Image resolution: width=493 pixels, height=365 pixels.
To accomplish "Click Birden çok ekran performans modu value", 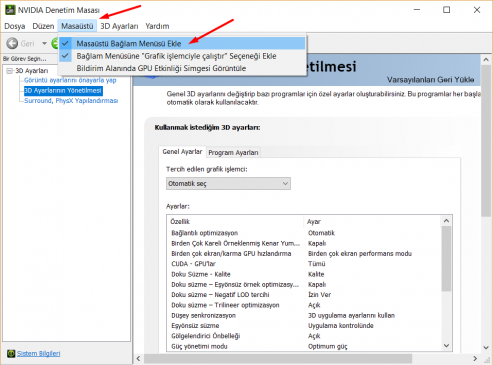I will pos(360,254).
